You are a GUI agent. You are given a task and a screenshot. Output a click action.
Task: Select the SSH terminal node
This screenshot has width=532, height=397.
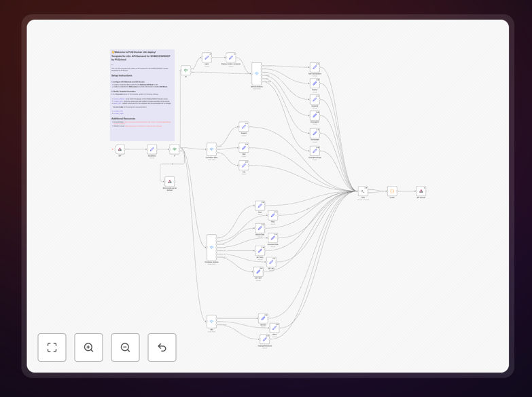pos(363,191)
